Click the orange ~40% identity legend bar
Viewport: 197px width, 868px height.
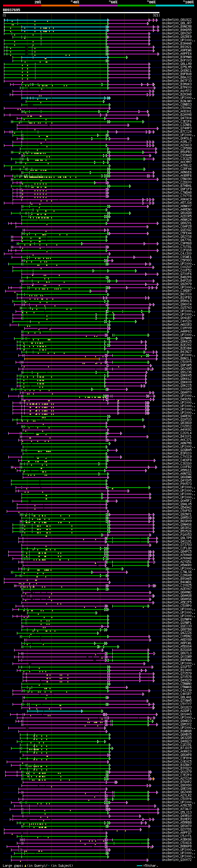click(x=60, y=6)
